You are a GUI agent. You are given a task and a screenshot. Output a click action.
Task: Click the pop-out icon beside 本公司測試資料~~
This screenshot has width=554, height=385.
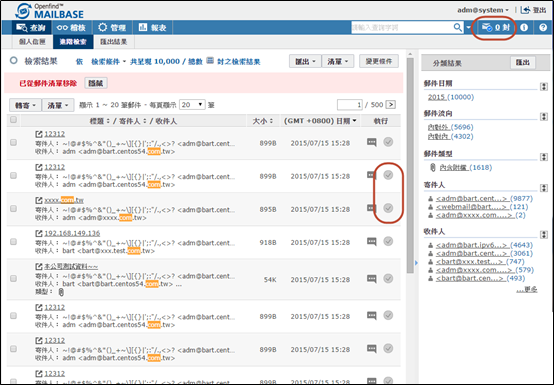(39, 267)
